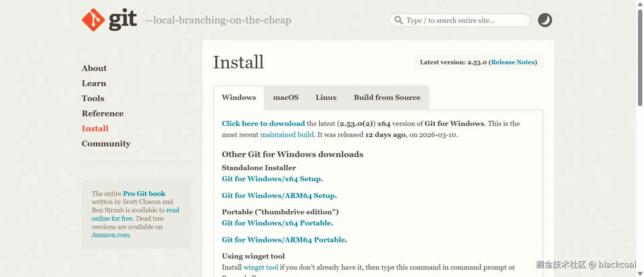Image resolution: width=644 pixels, height=277 pixels.
Task: Click the 'Portable ("thumbdrive edition")' subheading
Action: click(280, 212)
